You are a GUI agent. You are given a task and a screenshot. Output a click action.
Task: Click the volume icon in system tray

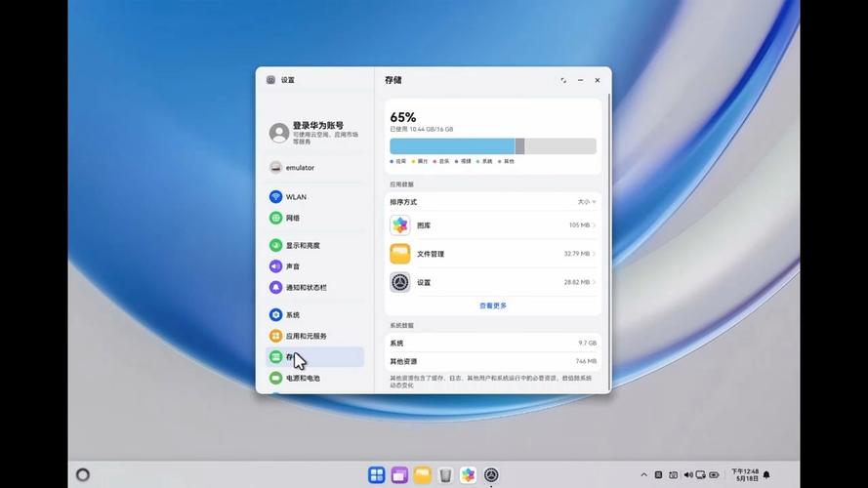click(x=688, y=474)
